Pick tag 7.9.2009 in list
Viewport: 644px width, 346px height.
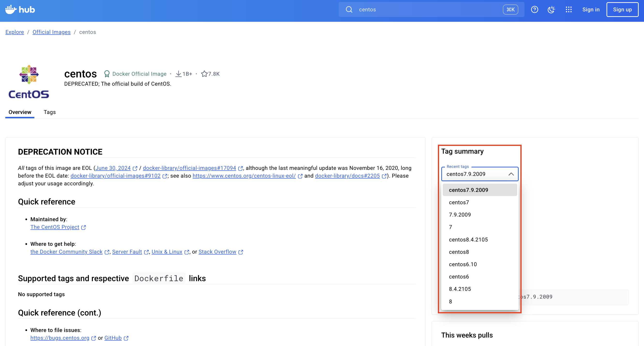[459, 215]
